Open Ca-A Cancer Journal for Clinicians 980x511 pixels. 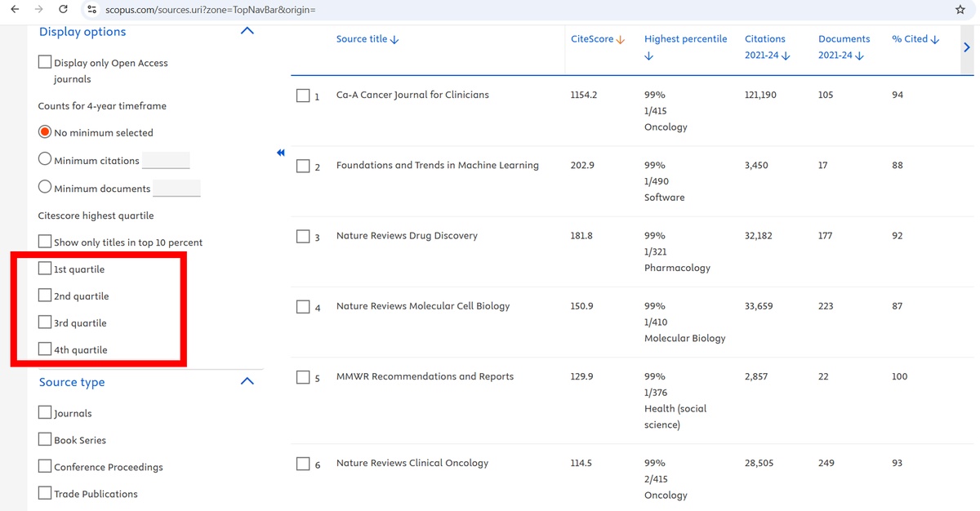pos(412,95)
